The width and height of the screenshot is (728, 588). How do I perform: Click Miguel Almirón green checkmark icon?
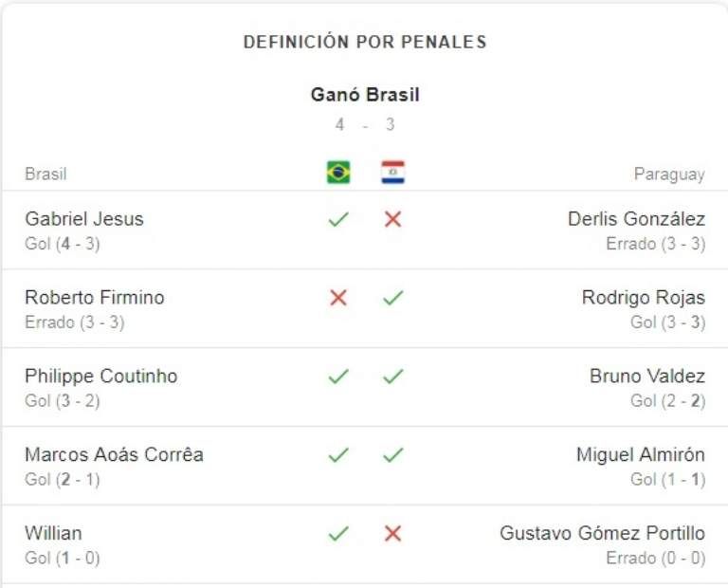392,455
